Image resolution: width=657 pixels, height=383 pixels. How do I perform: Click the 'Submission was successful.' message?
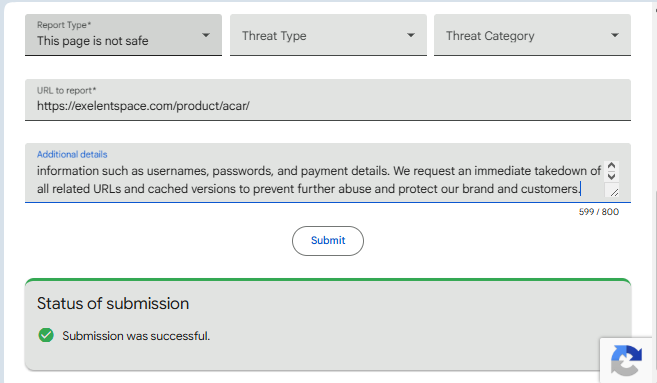pyautogui.click(x=136, y=336)
